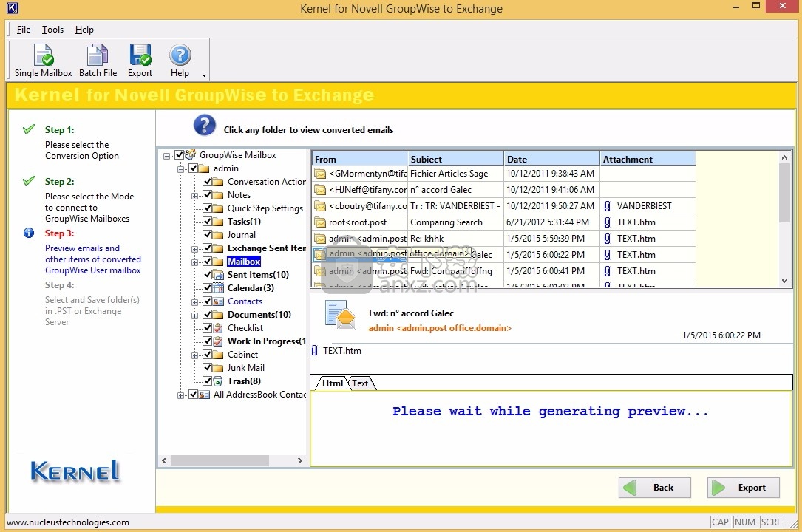802x532 pixels.
Task: Uncheck the Conversation Action folder checkbox
Action: (x=207, y=181)
